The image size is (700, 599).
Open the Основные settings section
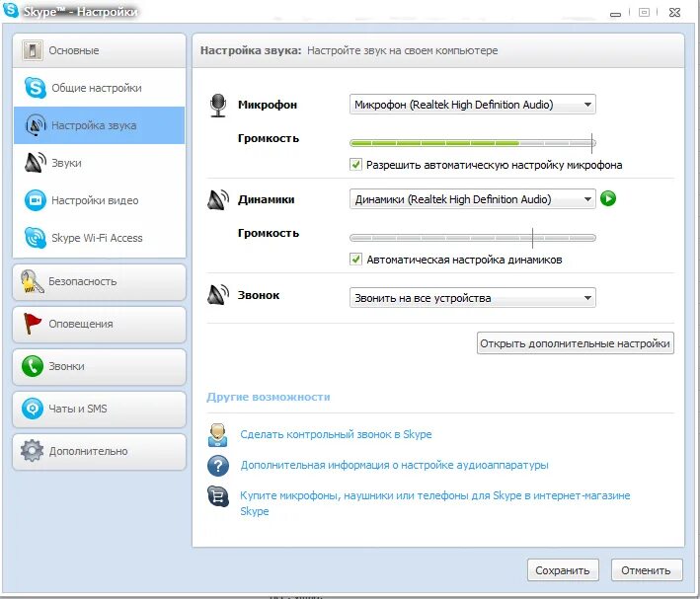[99, 50]
